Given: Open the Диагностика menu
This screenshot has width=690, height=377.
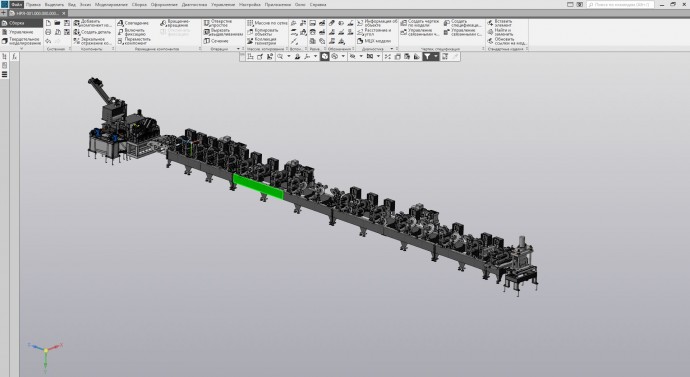Looking at the screenshot, I should click(x=194, y=4).
